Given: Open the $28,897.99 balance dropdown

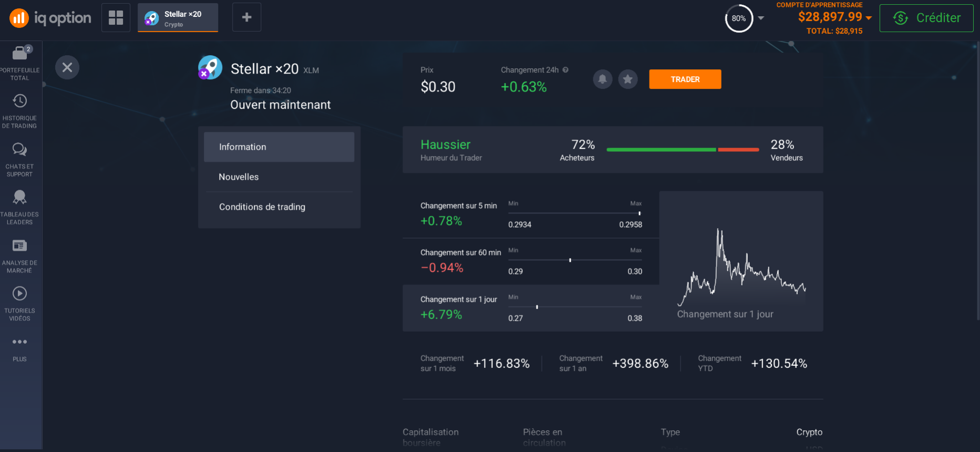Looking at the screenshot, I should pos(834,17).
